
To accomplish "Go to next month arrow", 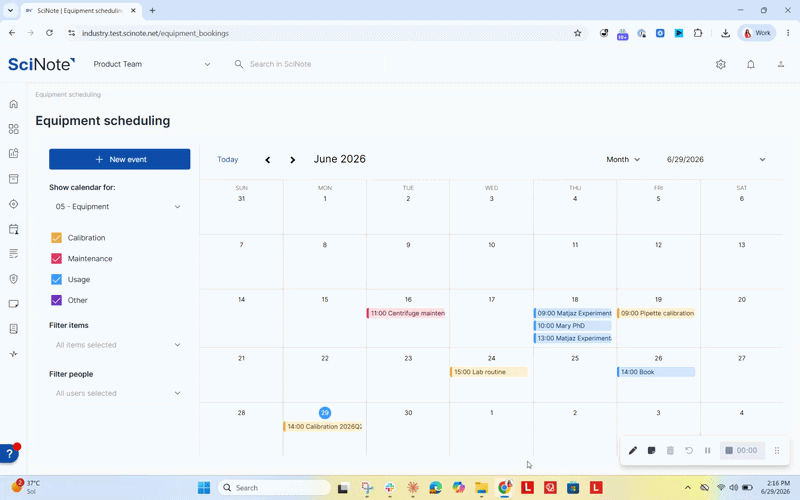I will click(x=292, y=160).
